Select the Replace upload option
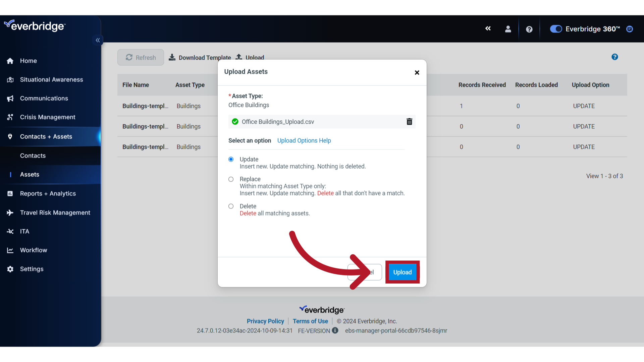 pyautogui.click(x=231, y=179)
